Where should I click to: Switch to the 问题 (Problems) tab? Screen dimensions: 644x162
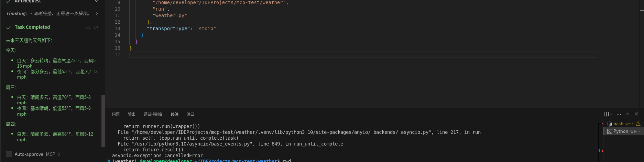coord(116,114)
